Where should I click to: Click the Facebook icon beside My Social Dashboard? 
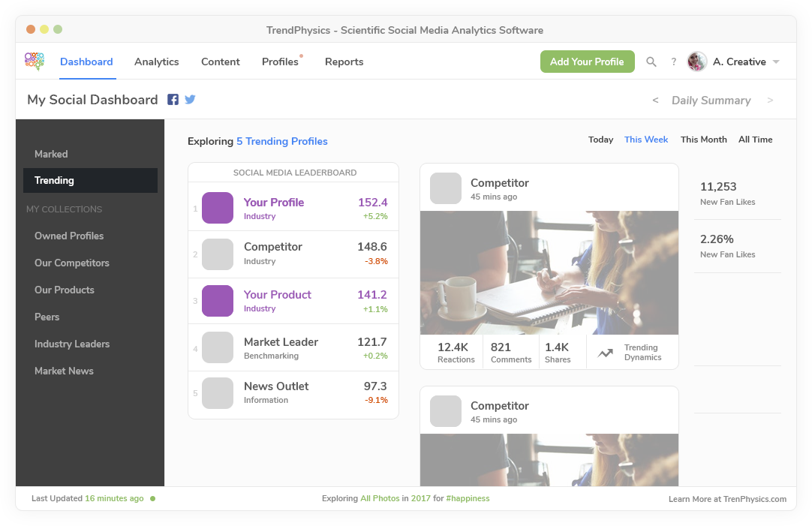click(x=173, y=99)
